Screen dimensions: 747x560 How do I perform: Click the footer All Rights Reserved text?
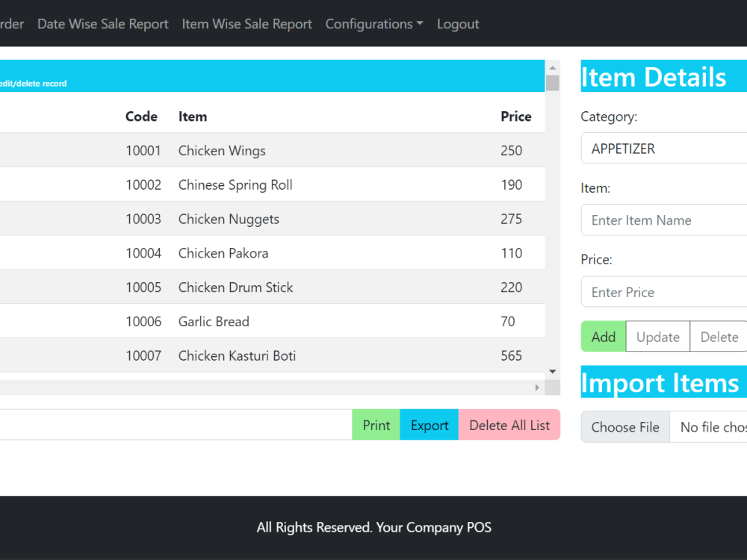(374, 527)
